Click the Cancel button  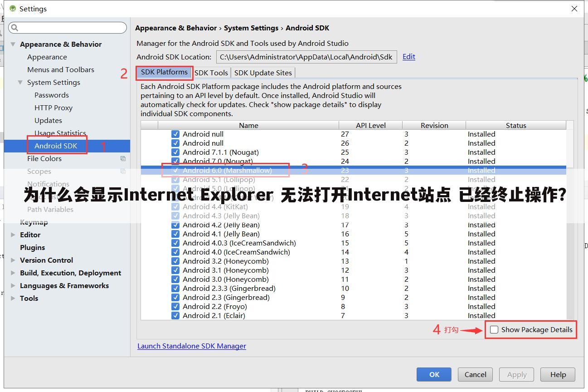pyautogui.click(x=475, y=374)
